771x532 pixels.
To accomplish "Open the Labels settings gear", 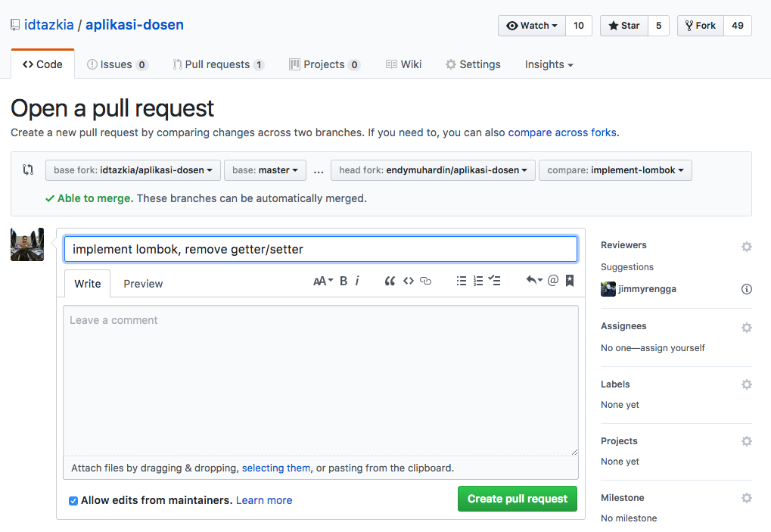I will [x=746, y=384].
